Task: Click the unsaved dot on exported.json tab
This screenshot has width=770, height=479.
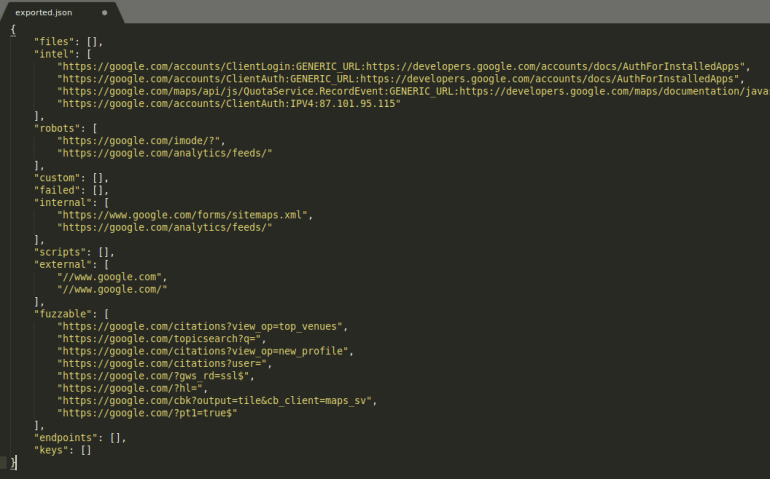Action: tap(105, 13)
